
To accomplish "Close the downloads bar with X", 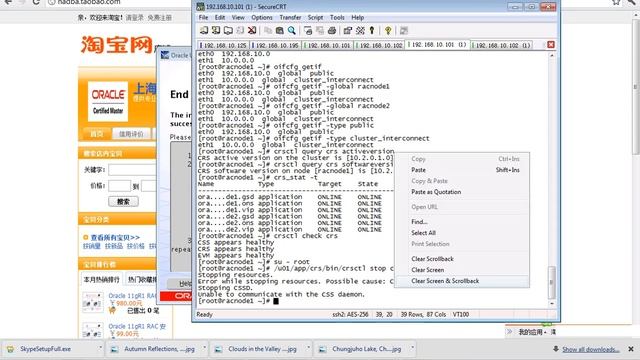I will coord(631,349).
